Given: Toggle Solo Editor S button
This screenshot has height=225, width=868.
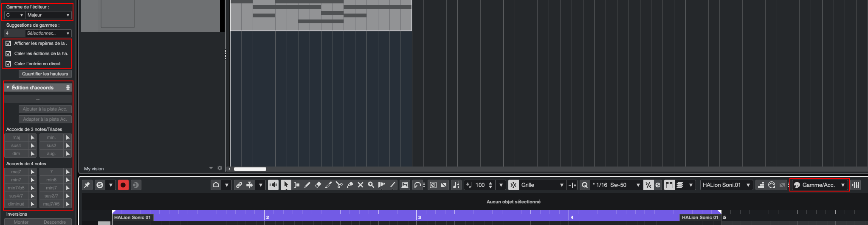Looking at the screenshot, I should [99, 185].
